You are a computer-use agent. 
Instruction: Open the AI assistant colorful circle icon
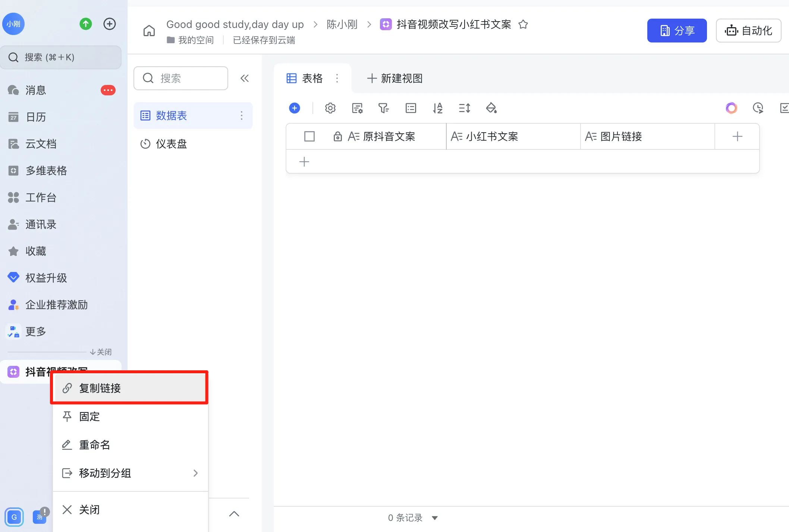(x=731, y=108)
